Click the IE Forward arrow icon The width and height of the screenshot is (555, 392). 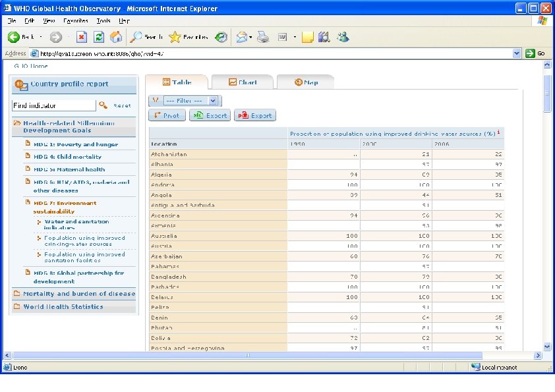tap(56, 37)
